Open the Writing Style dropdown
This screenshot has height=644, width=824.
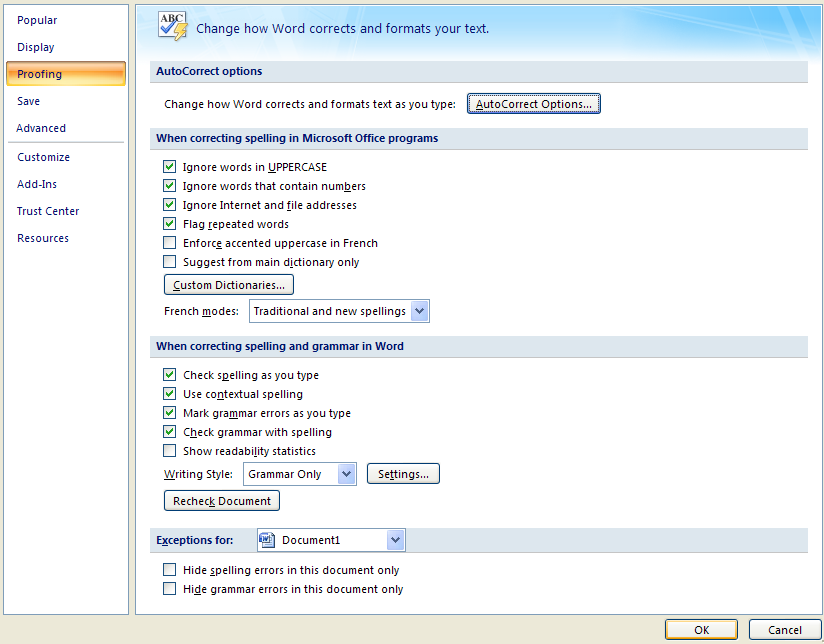point(300,474)
